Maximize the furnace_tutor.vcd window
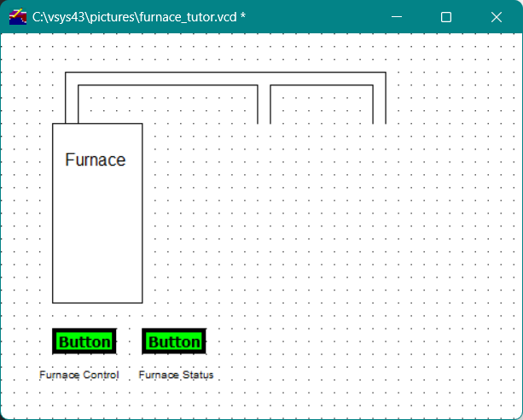Viewport: 523px width, 420px height. tap(445, 16)
